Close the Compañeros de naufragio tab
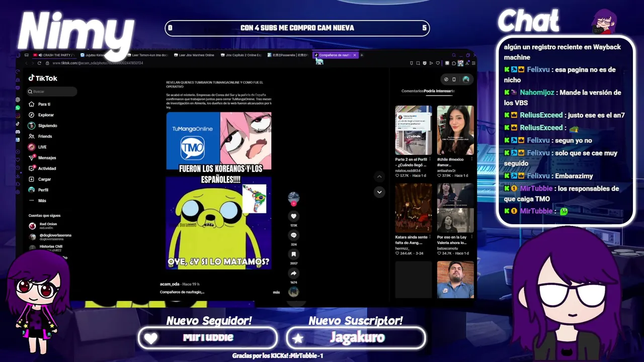Screen dimensions: 644x362 click(x=354, y=55)
